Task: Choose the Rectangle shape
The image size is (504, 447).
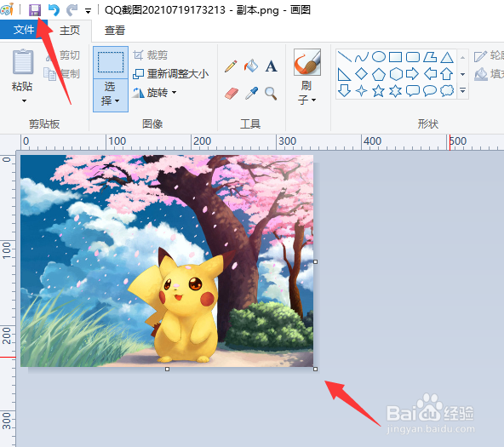Action: click(x=395, y=57)
